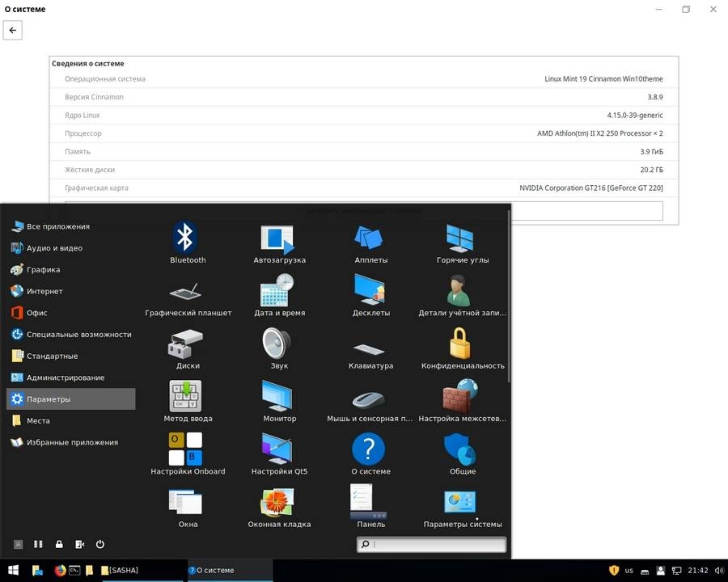Open Настройки Qt5
This screenshot has width=728, height=582.
coord(280,454)
